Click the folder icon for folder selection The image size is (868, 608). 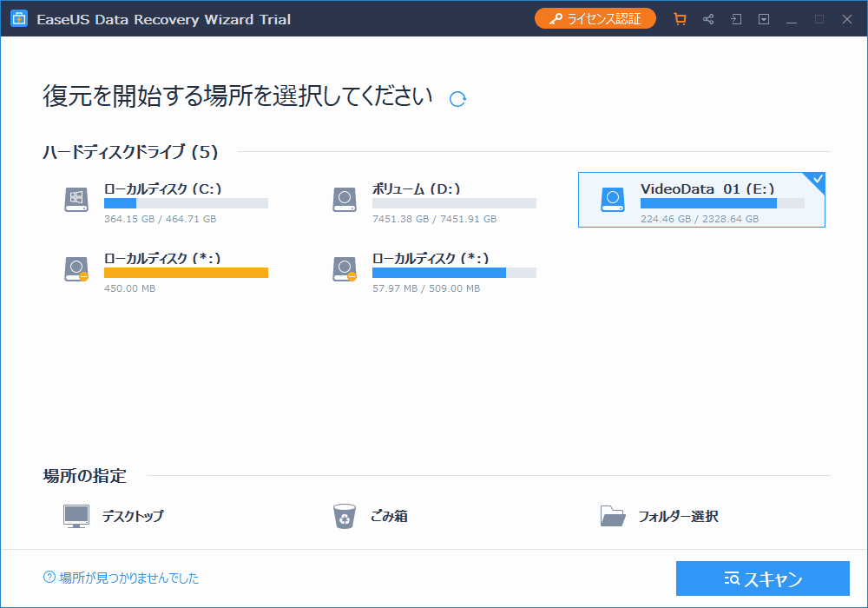pos(613,516)
